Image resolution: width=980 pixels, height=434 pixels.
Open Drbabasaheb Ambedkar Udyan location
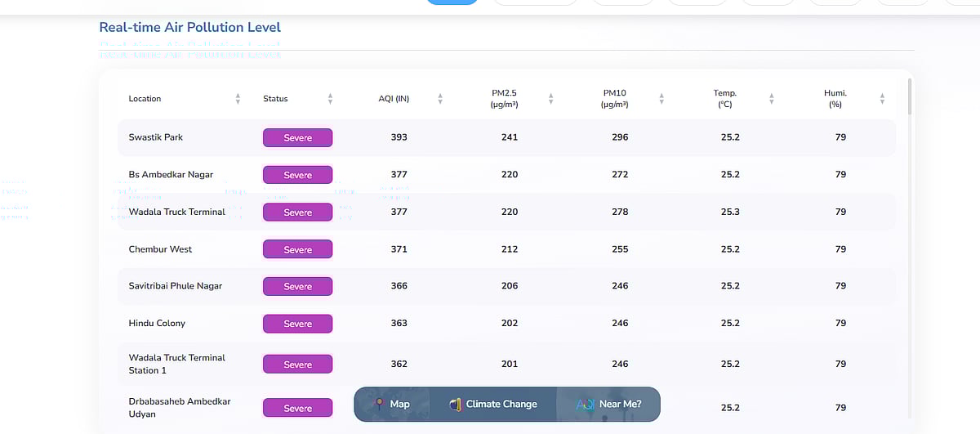[x=180, y=408]
